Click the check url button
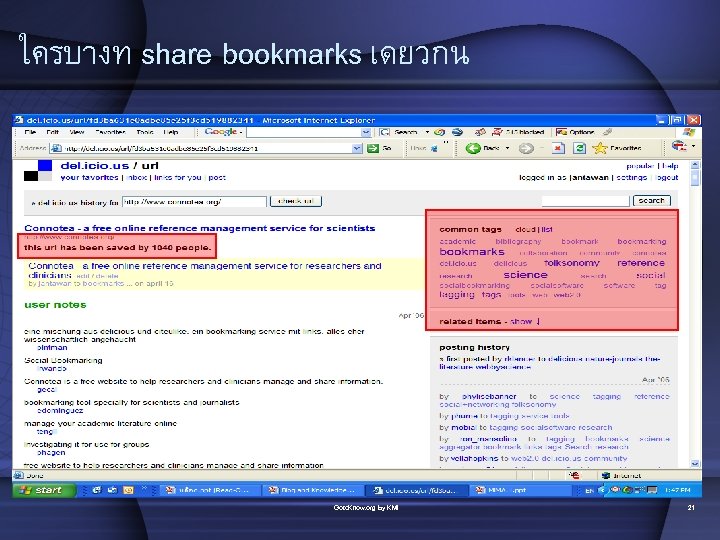This screenshot has width=720, height=540. (296, 201)
